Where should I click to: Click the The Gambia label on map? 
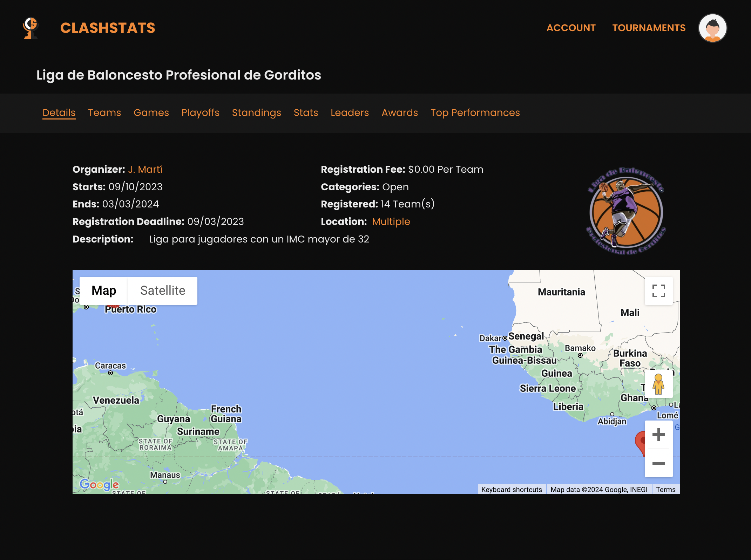[515, 349]
